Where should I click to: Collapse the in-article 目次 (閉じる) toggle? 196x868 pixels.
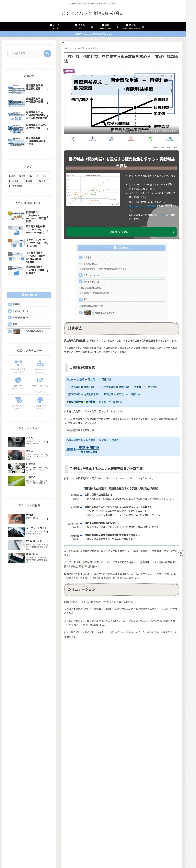[121, 248]
